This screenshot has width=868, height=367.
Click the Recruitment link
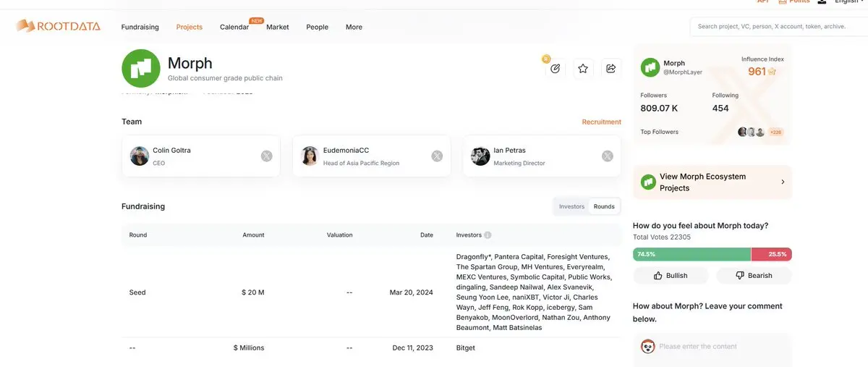[x=602, y=122]
